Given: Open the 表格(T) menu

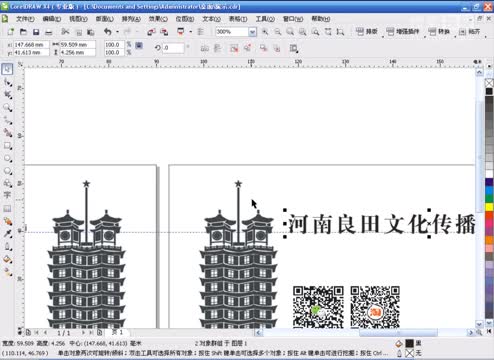Looking at the screenshot, I should [238, 19].
